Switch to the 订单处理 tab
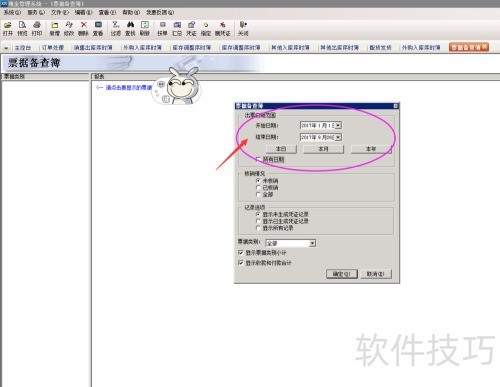This screenshot has height=387, width=500. coord(52,48)
